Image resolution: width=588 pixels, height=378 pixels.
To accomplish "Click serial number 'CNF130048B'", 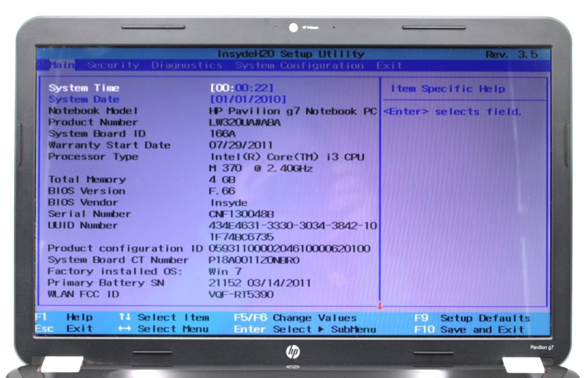I will [x=241, y=214].
